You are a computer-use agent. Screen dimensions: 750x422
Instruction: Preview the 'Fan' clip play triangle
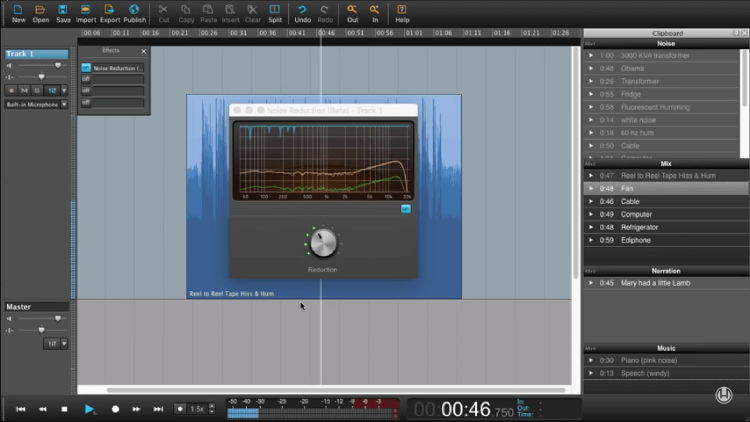point(591,189)
